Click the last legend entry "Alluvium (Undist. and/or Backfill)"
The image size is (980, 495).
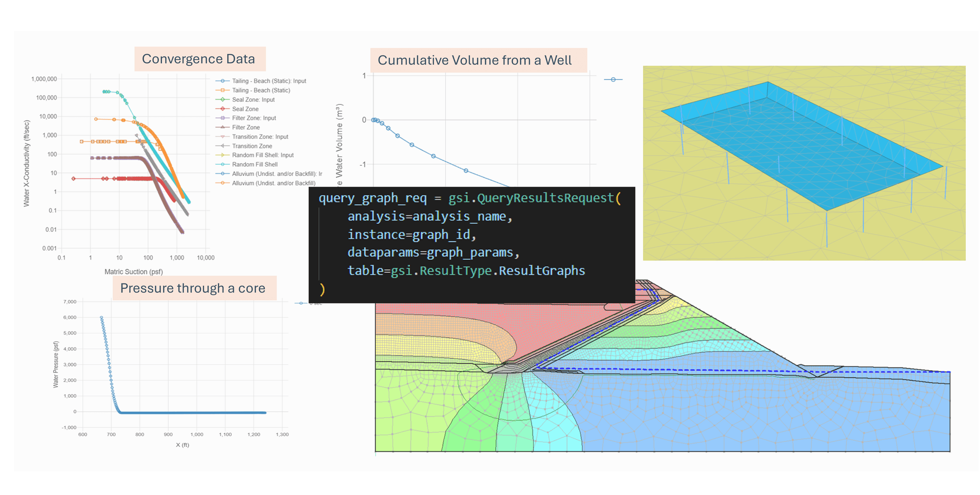265,183
